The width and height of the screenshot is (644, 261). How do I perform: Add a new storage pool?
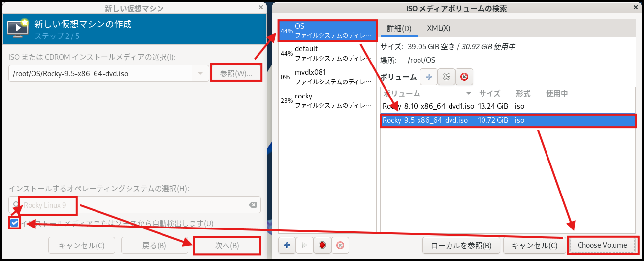click(x=287, y=245)
